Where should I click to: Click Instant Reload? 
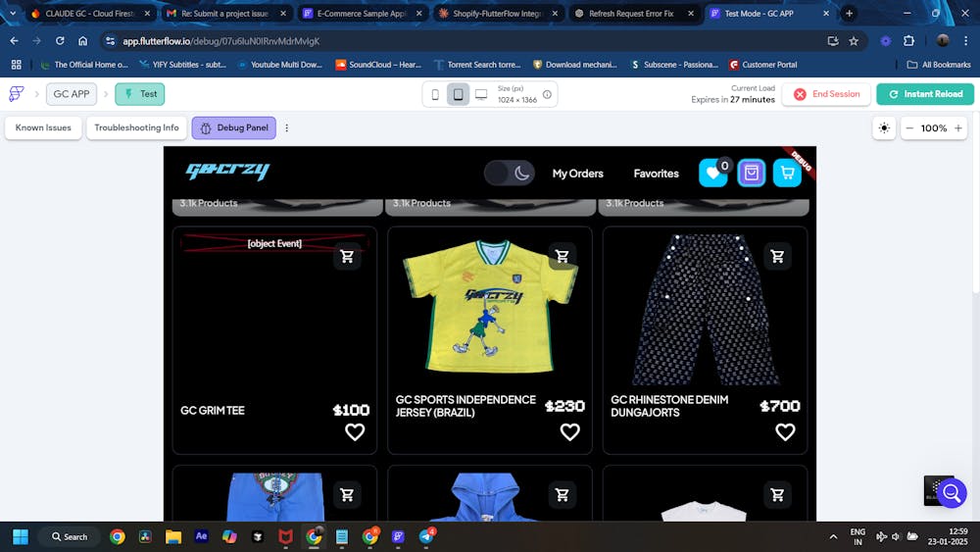925,94
